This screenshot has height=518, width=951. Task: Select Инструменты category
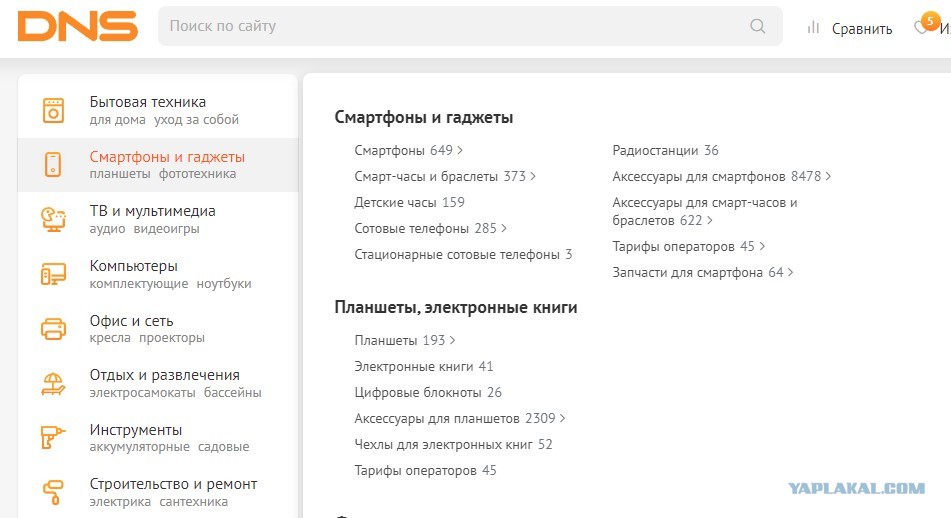[x=135, y=429]
